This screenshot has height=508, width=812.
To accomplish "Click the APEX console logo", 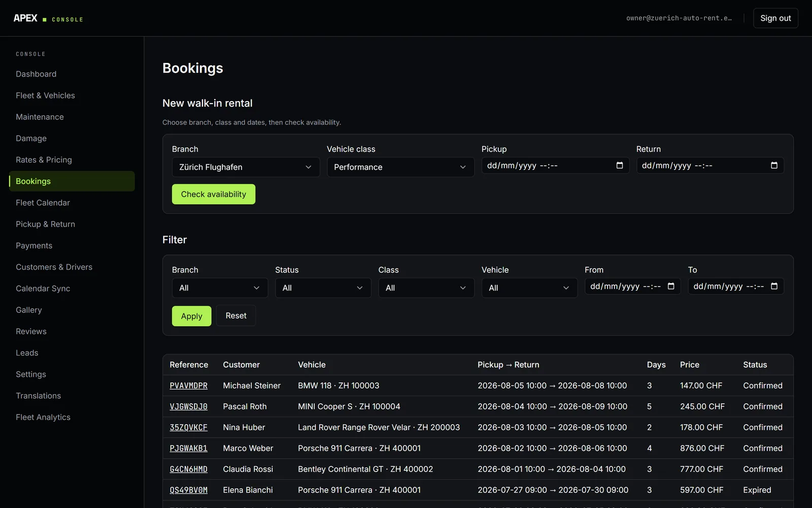I will 48,18.
